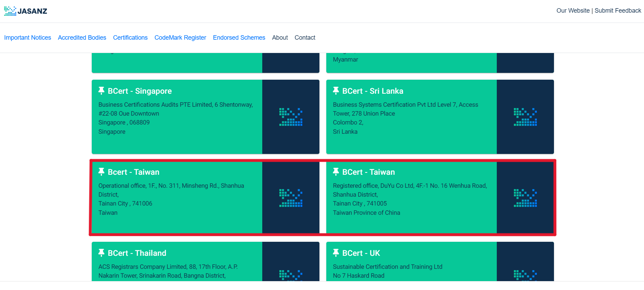Open BCert - Singapore title
This screenshot has height=290, width=644.
coord(140,91)
